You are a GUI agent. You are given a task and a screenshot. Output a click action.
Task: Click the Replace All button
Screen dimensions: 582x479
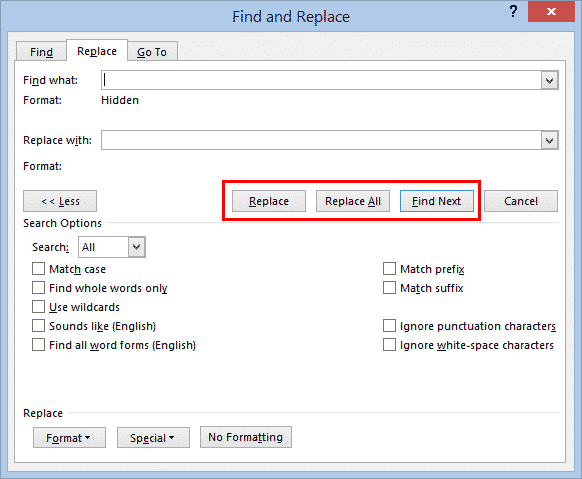[353, 201]
